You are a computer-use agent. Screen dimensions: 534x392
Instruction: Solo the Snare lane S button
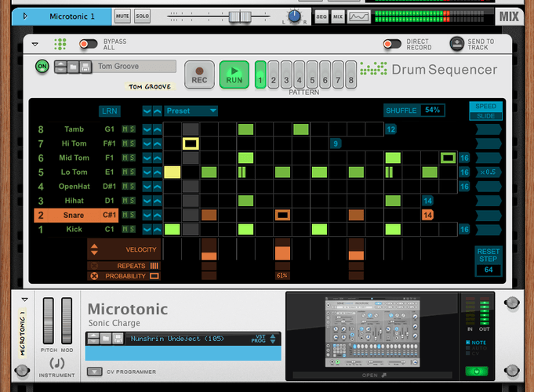tap(133, 215)
